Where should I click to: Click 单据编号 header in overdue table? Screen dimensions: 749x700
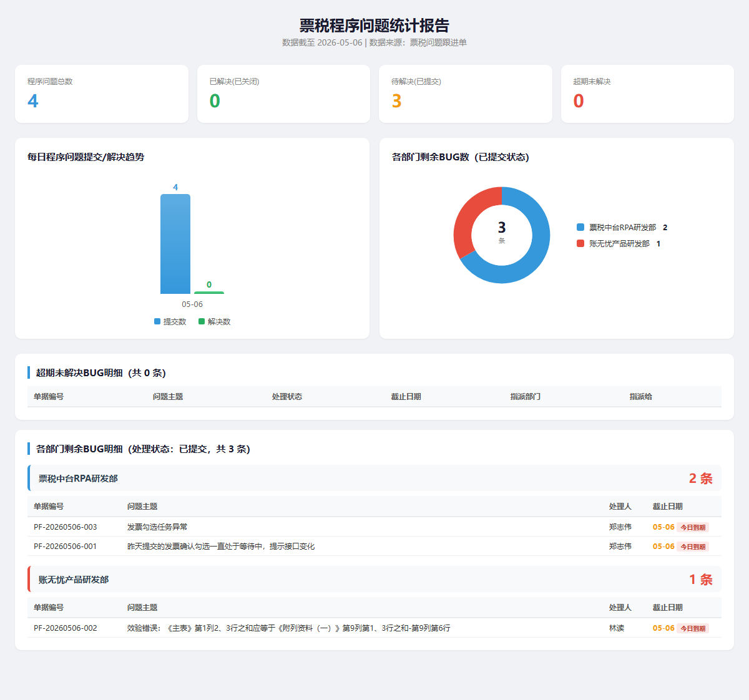[49, 396]
